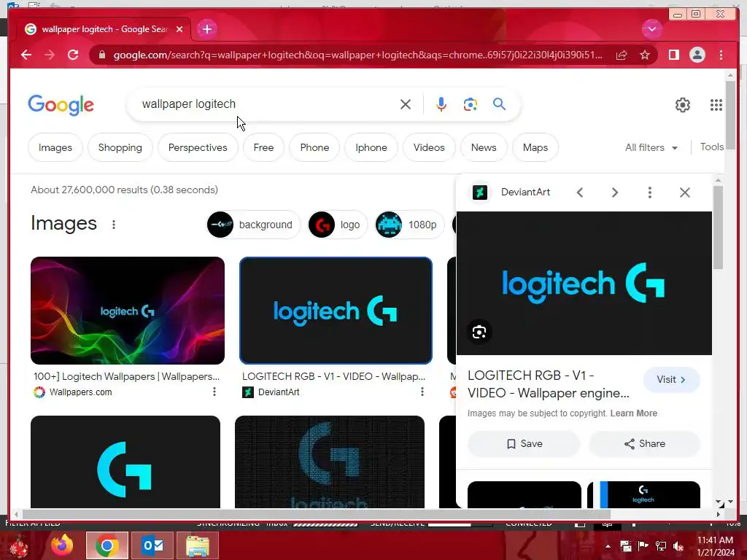The width and height of the screenshot is (747, 560).
Task: Switch to the Shopping filter
Action: (120, 147)
